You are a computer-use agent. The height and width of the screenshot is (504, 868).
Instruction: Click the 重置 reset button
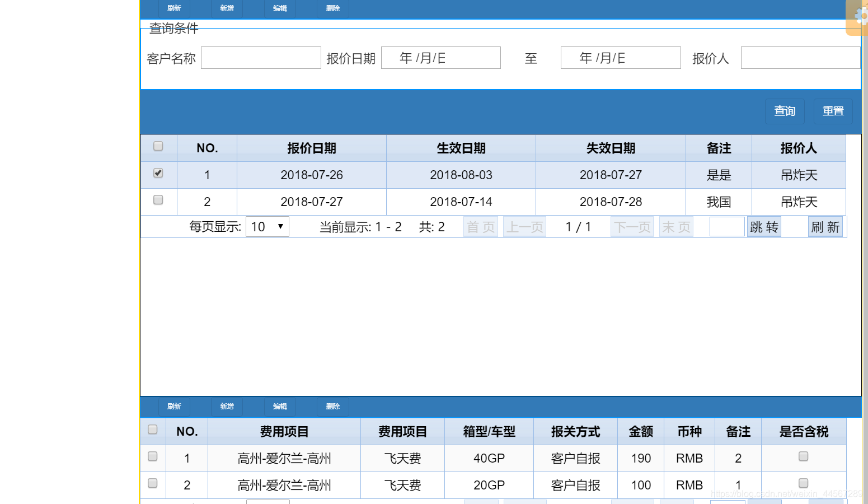(x=833, y=111)
